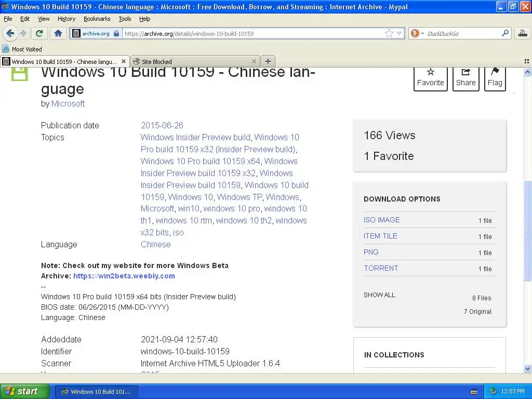Favorite this archive item

click(430, 79)
